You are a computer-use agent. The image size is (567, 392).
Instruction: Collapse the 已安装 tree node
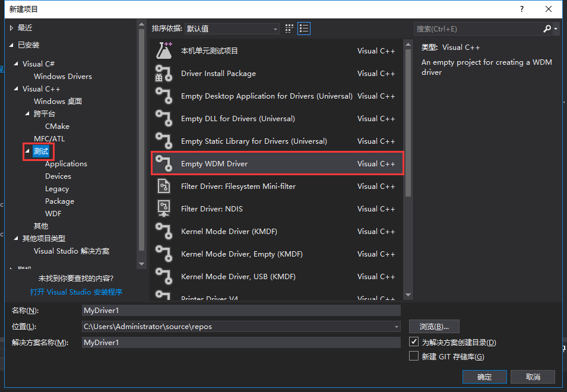point(11,45)
